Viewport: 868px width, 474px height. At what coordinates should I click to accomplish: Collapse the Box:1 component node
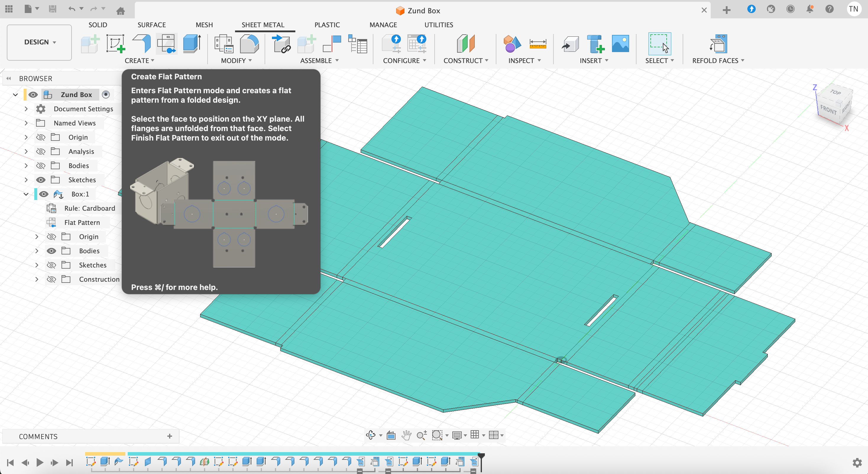click(26, 194)
